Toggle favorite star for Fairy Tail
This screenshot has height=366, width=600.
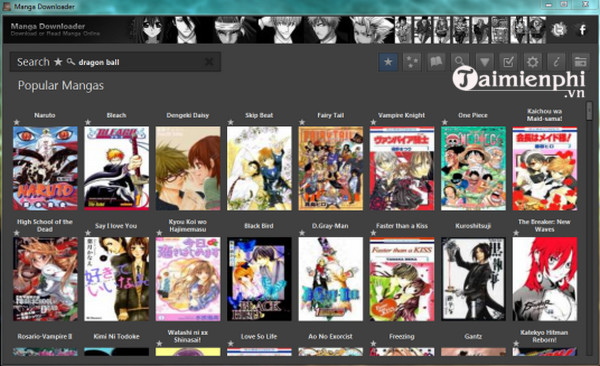click(x=302, y=122)
